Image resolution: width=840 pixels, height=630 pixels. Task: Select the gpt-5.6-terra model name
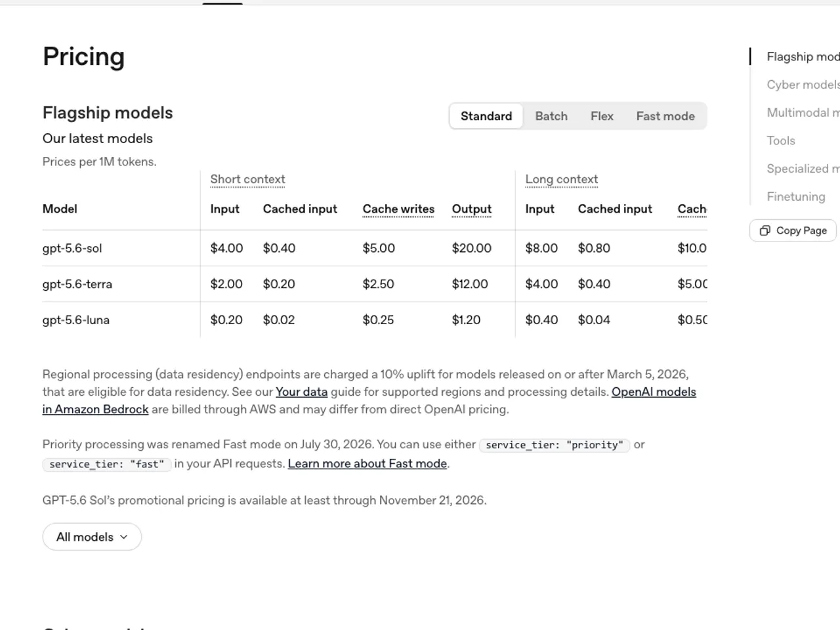pyautogui.click(x=77, y=284)
